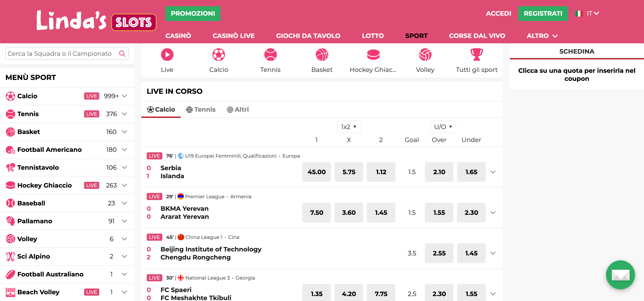Screen dimensions: 644x301
Task: Open the IT language selector
Action: coord(587,13)
